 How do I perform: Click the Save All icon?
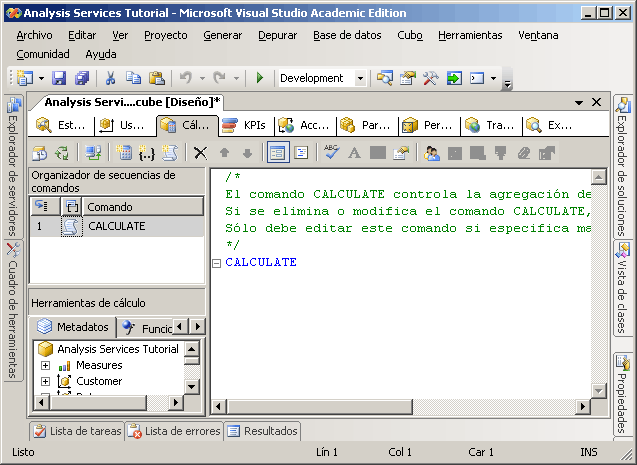pos(82,78)
